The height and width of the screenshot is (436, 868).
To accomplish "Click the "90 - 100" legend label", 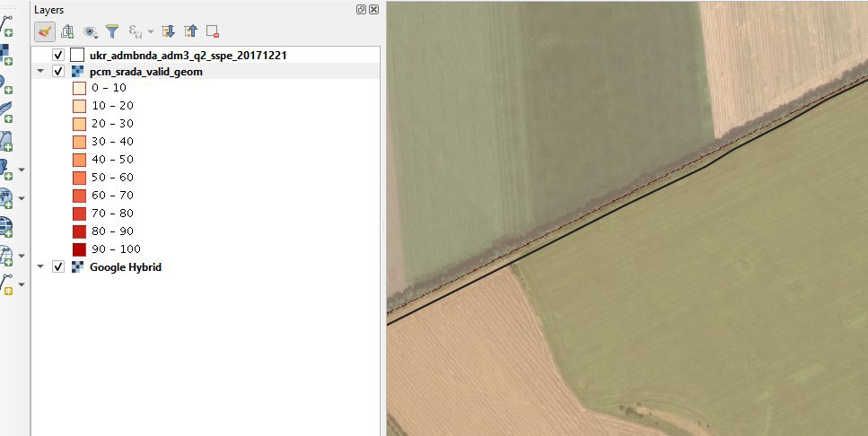I will pyautogui.click(x=117, y=249).
